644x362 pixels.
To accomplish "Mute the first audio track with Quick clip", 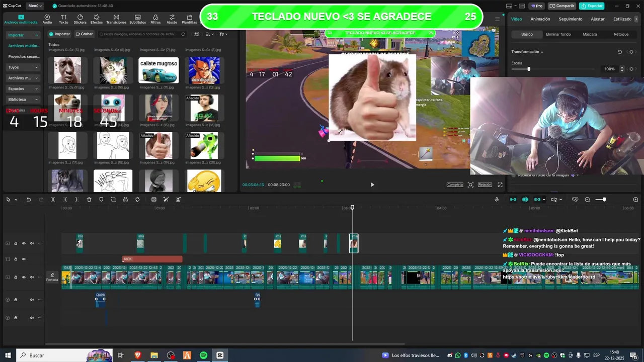I will [x=32, y=300].
